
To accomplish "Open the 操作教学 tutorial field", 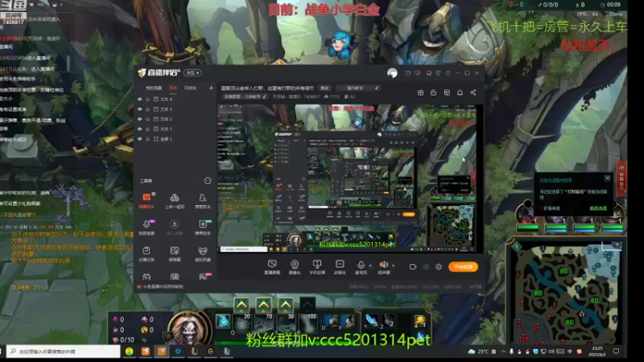I will (358, 88).
